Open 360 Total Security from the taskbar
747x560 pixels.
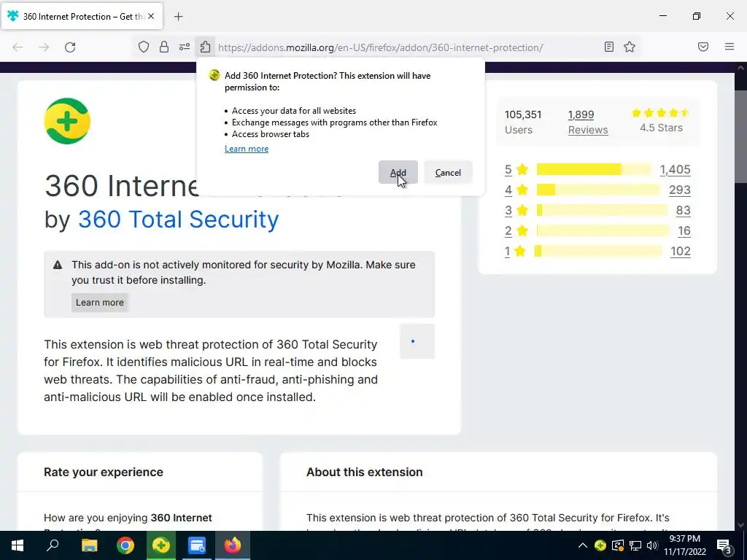[x=161, y=545]
